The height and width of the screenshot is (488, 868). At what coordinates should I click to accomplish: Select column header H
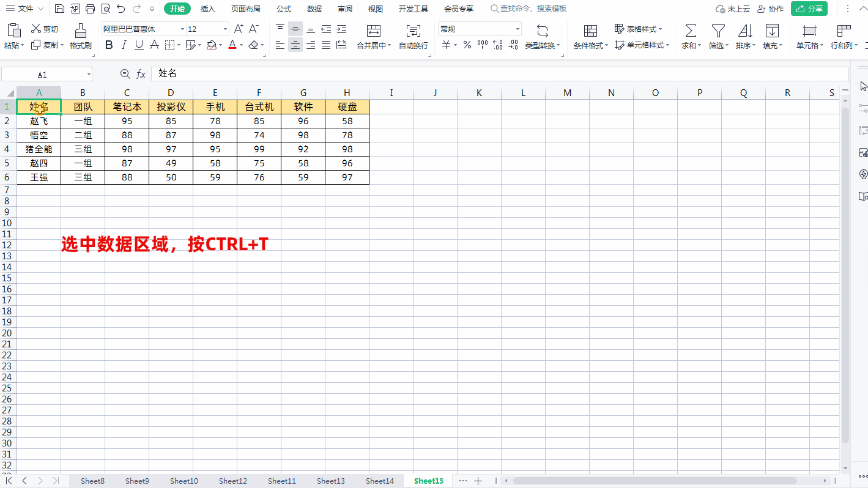point(347,93)
